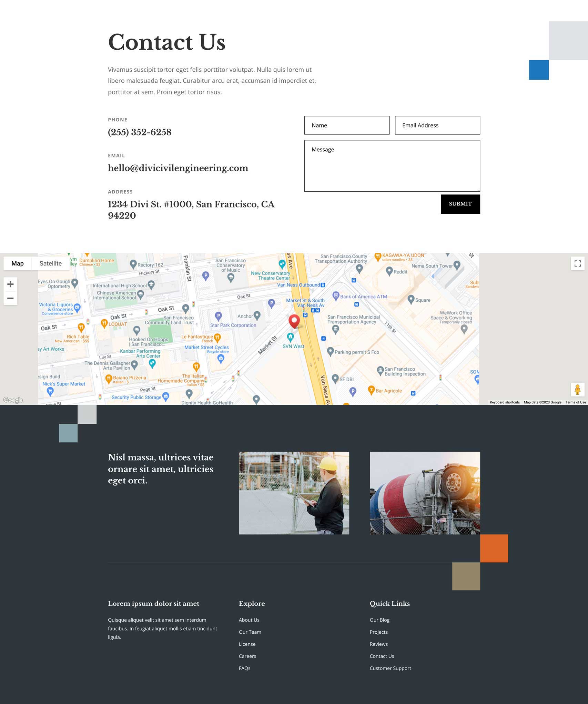Click the Careers link in Explore
This screenshot has height=704, width=588.
pyautogui.click(x=247, y=656)
